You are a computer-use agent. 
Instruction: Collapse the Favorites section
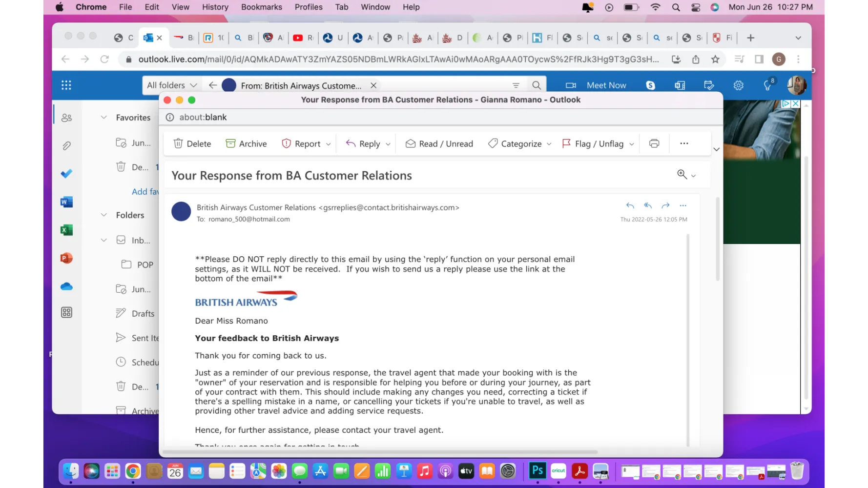(x=103, y=117)
